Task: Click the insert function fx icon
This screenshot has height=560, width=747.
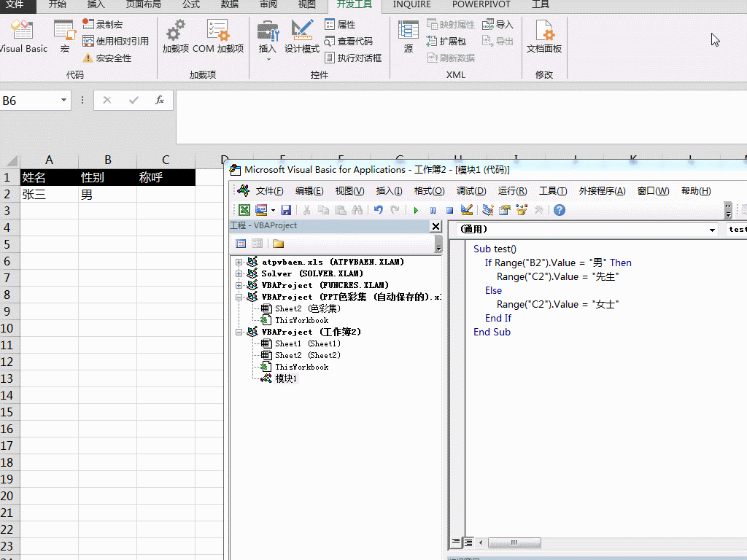Action: tap(160, 100)
